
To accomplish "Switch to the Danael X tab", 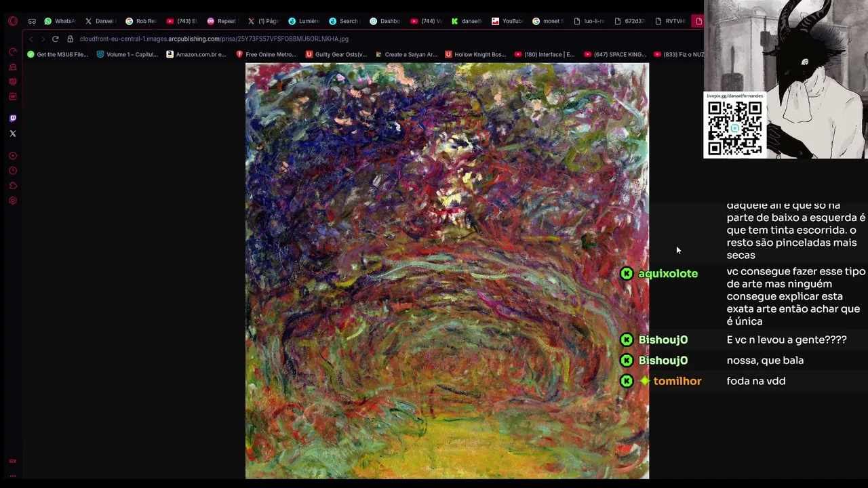I will tap(100, 21).
